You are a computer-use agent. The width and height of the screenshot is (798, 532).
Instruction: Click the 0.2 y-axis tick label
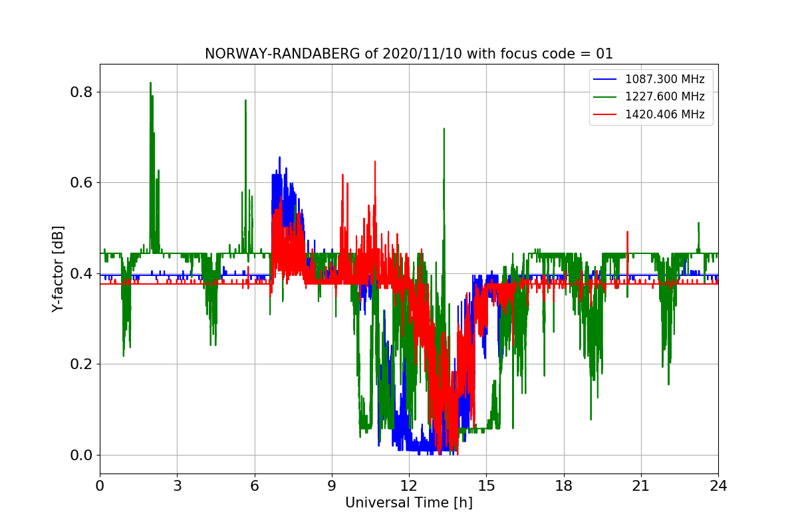pos(82,364)
